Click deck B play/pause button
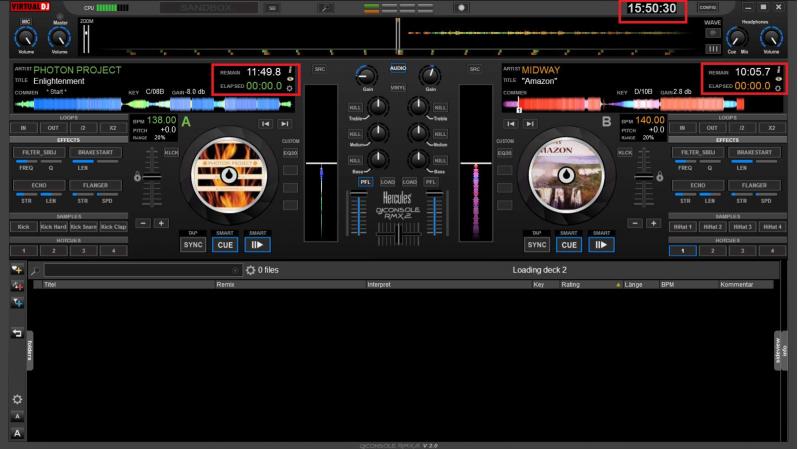The height and width of the screenshot is (449, 800). [x=601, y=245]
